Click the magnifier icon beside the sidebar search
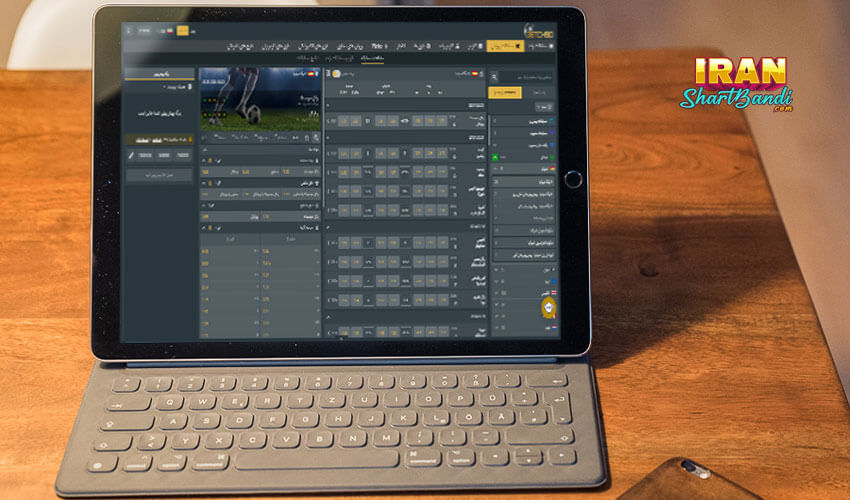850x500 pixels. tap(494, 78)
